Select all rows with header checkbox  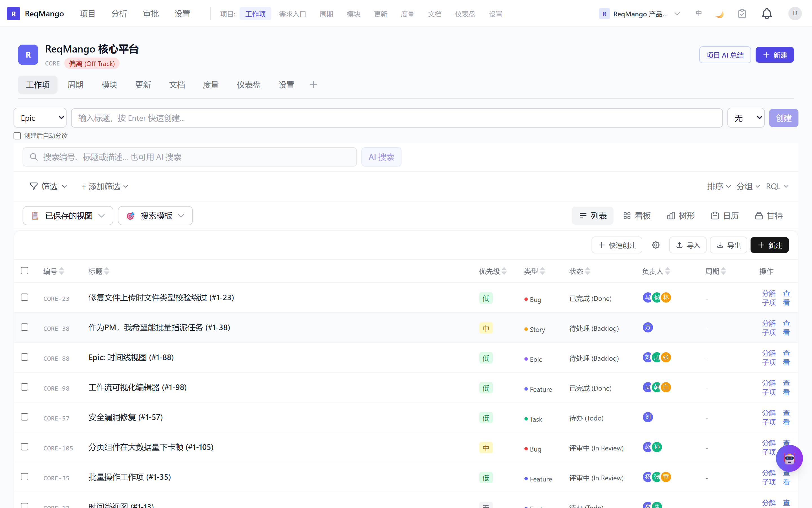(25, 271)
